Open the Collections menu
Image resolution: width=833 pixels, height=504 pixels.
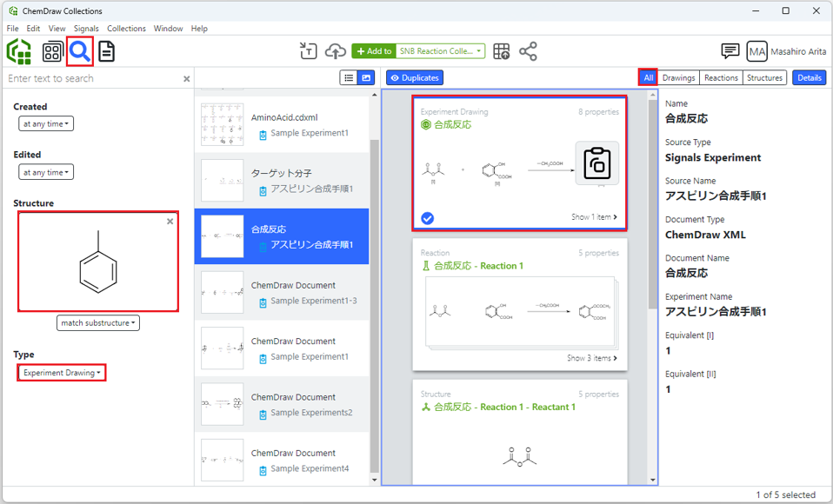coord(126,29)
